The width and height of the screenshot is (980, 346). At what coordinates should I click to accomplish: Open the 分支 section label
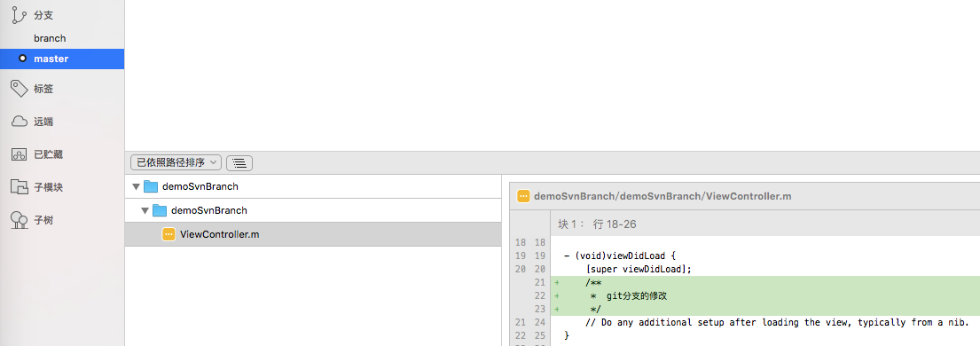click(43, 15)
